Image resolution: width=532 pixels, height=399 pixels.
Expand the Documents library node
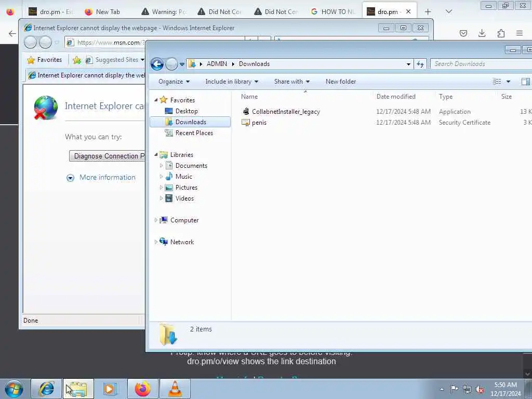coord(161,166)
